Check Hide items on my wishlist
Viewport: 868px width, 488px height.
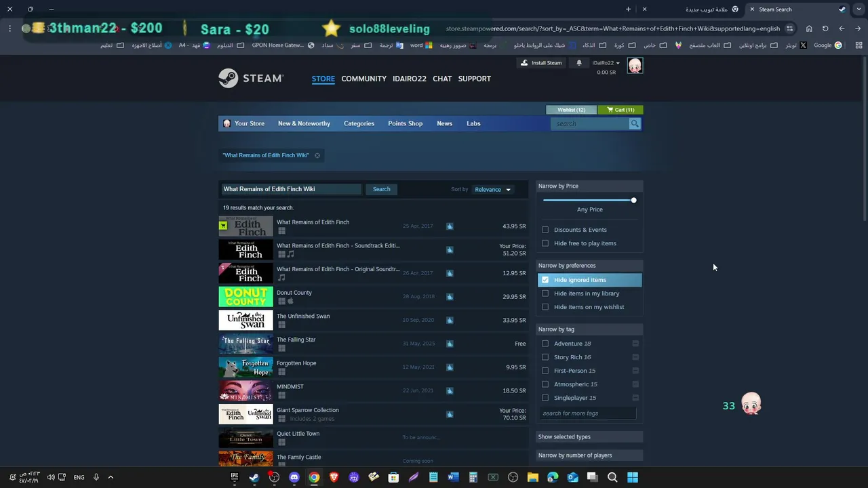coord(545,307)
